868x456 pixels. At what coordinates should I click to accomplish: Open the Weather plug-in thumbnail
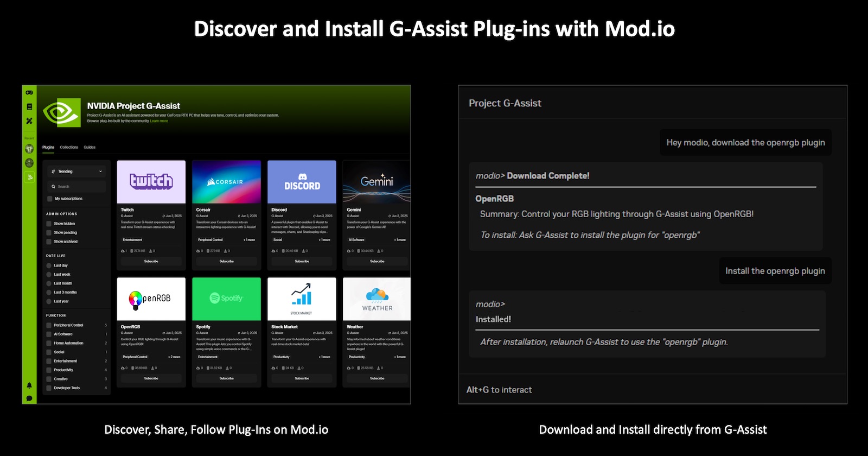click(376, 299)
